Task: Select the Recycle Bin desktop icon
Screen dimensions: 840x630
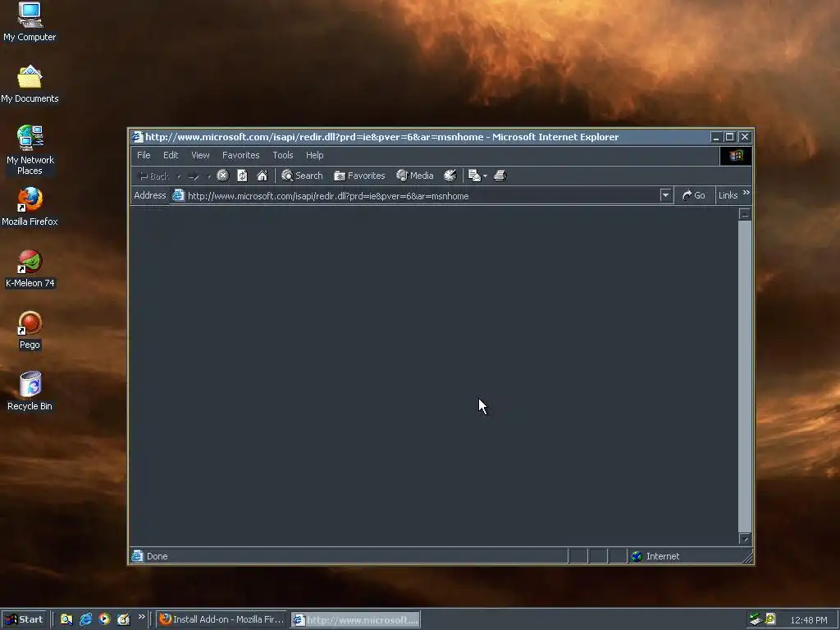Action: coord(30,391)
